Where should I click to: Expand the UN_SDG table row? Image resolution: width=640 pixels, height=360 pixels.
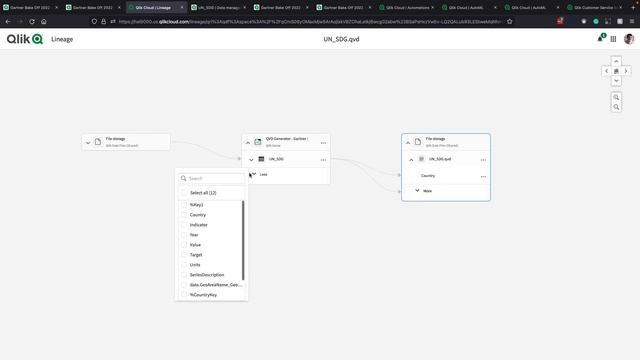[x=251, y=160]
